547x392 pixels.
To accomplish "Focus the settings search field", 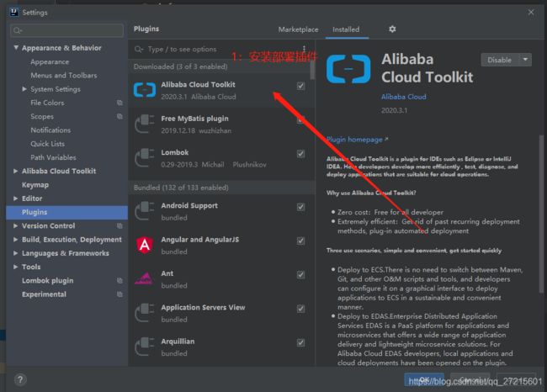I will click(x=66, y=30).
